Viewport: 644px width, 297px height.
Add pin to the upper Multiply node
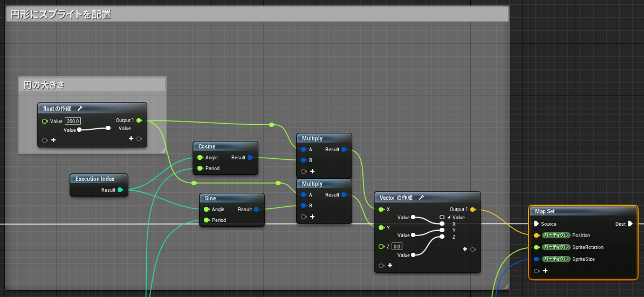(x=312, y=171)
